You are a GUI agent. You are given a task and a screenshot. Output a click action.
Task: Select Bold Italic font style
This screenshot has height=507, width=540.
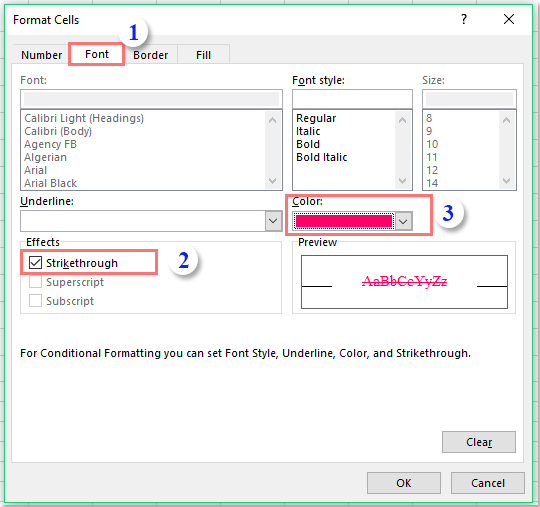(322, 157)
